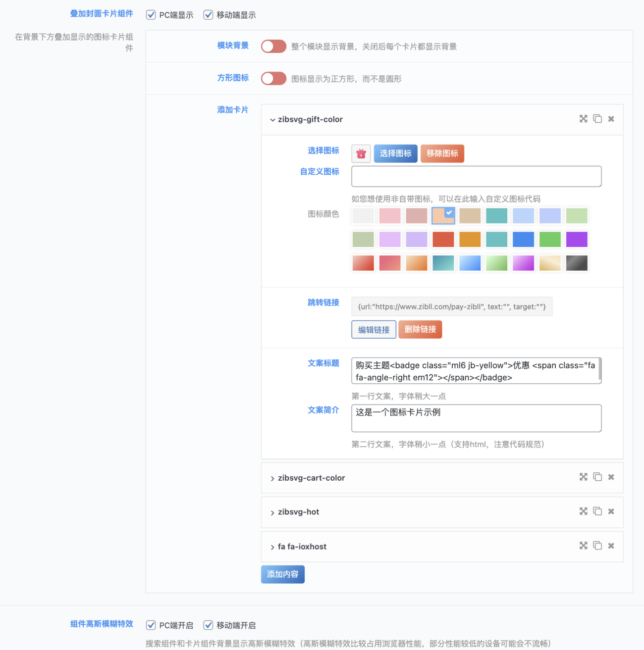Click the red gift icon preview

(x=361, y=153)
